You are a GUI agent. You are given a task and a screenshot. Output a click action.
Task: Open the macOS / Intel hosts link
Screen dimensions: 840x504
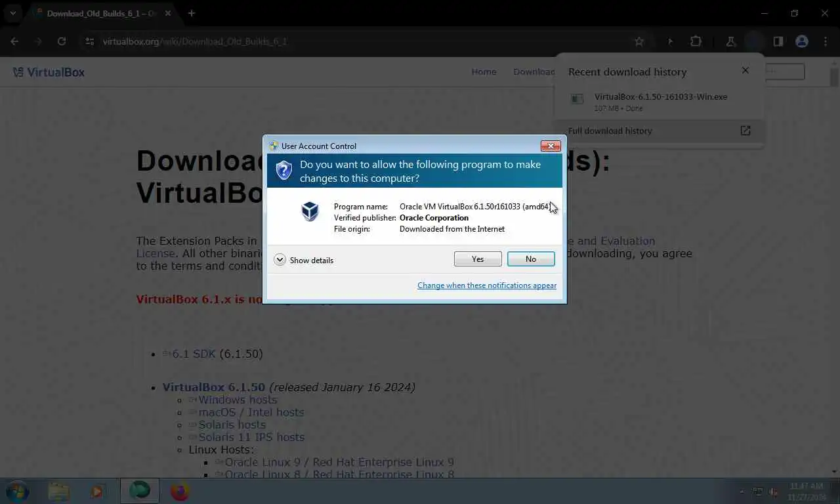[x=251, y=412]
